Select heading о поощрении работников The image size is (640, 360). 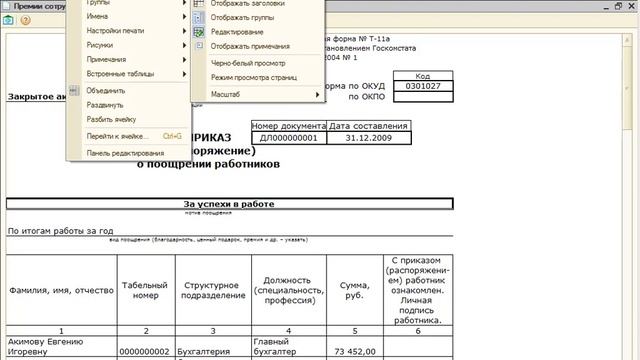coord(209,164)
